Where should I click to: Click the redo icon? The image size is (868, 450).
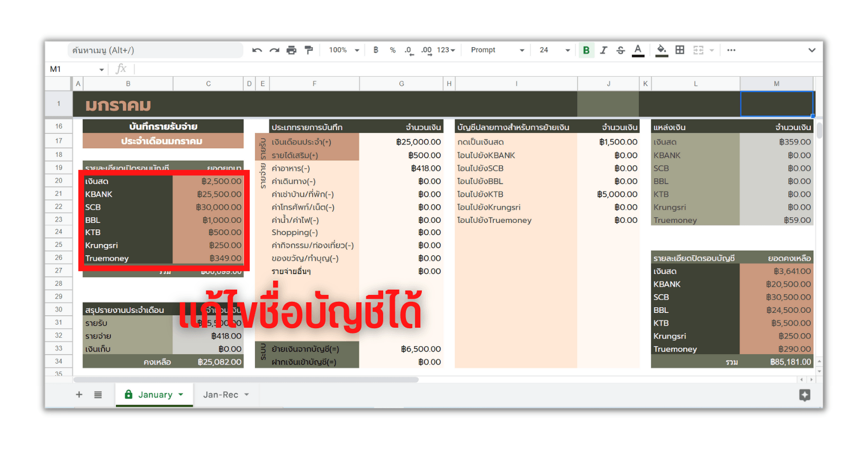[x=274, y=50]
